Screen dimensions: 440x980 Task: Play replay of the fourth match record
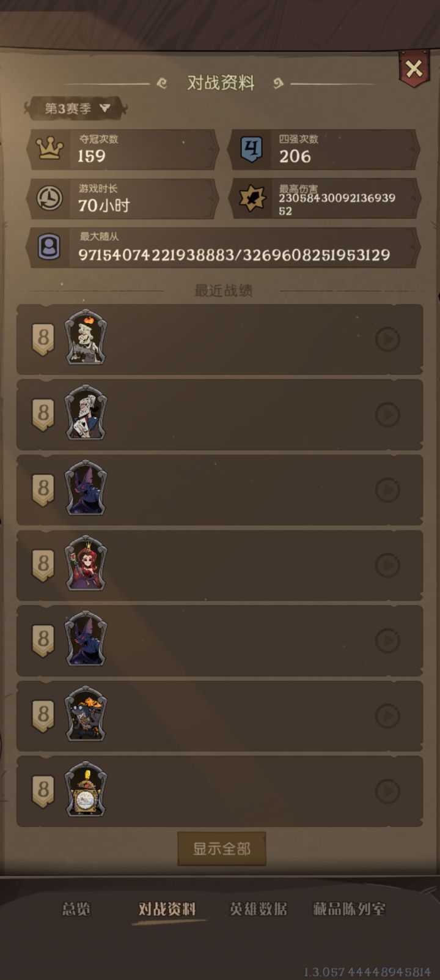[387, 565]
